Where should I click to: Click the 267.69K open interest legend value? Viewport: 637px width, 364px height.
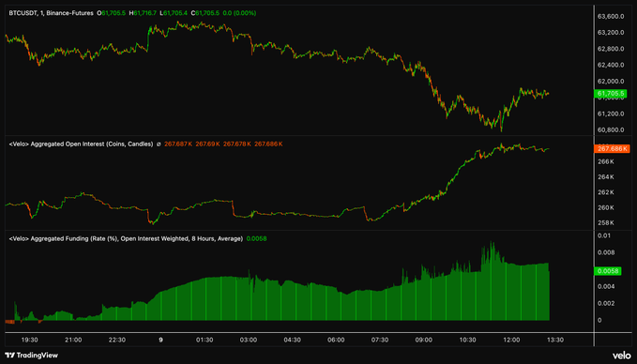207,144
